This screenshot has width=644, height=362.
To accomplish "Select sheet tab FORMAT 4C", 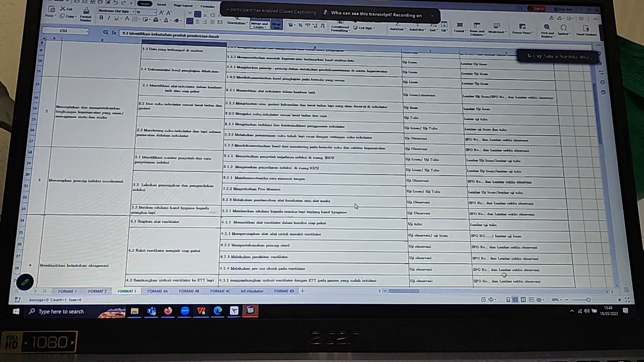I will click(220, 291).
